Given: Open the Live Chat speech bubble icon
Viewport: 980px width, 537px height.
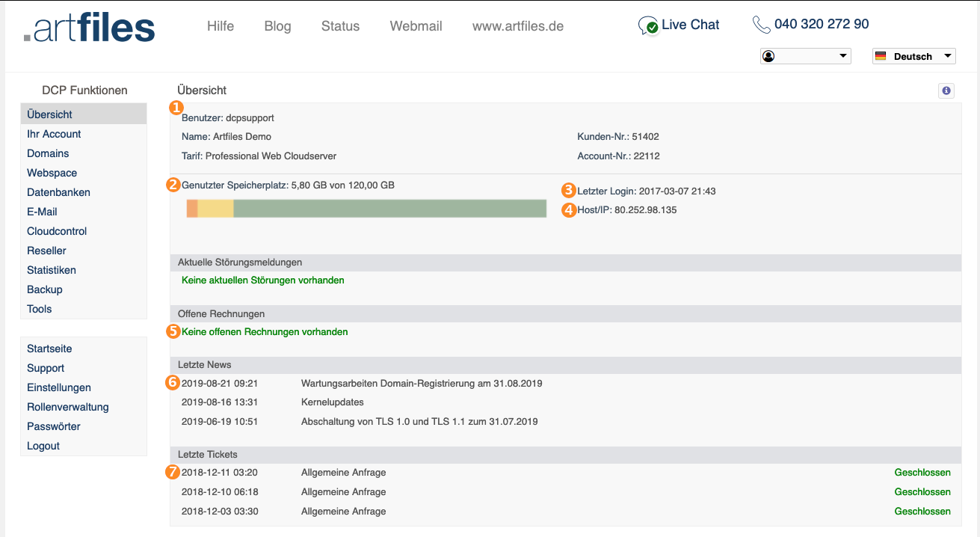Looking at the screenshot, I should [x=647, y=25].
